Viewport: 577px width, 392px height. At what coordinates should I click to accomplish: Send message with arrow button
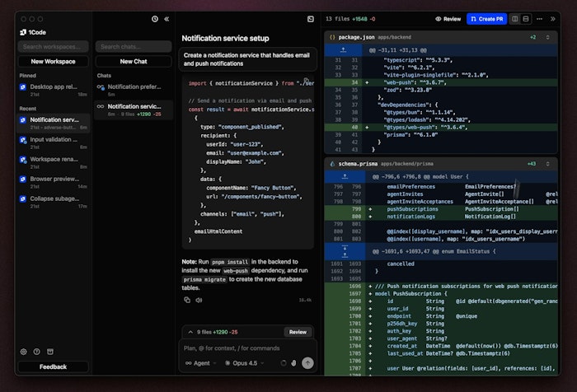coord(307,363)
